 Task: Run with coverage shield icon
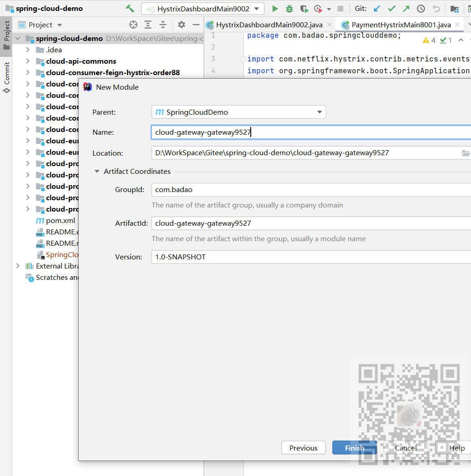(304, 9)
